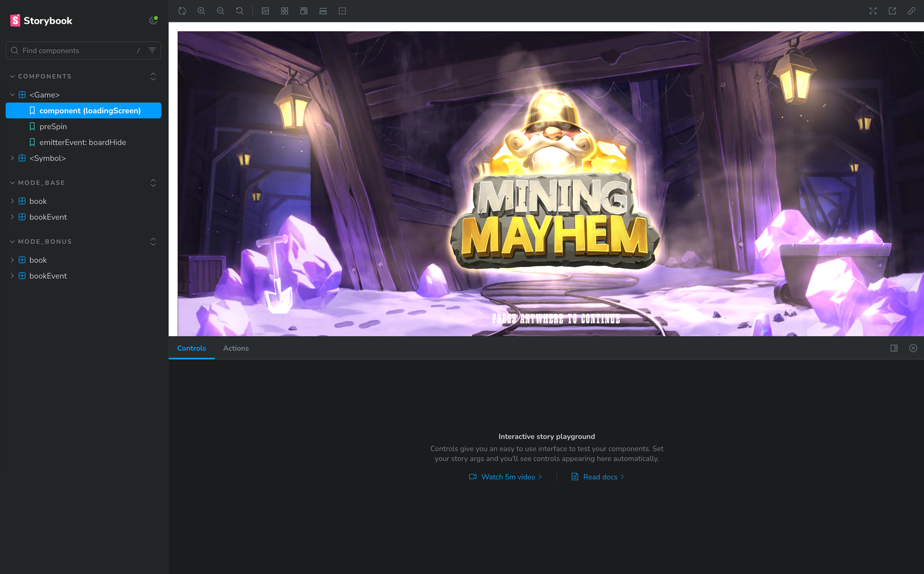Open the emitterEvent: boardHide story
This screenshot has width=924, height=574.
coord(83,142)
